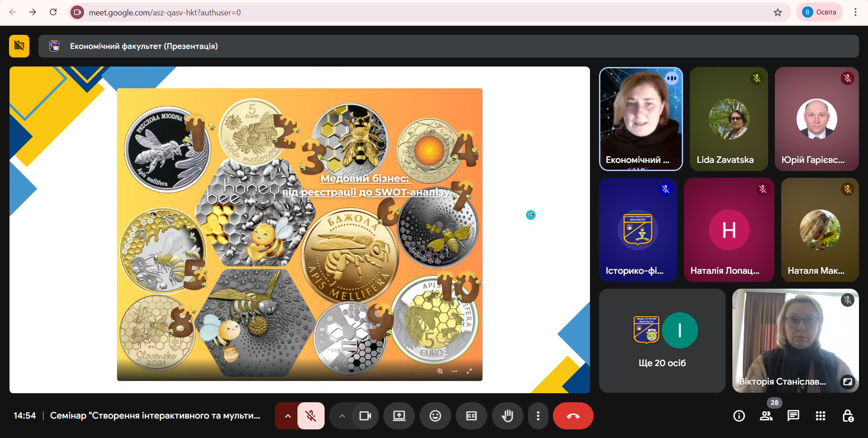Screen dimensions: 868x438
Task: Turn the camera on or off
Action: [365, 416]
